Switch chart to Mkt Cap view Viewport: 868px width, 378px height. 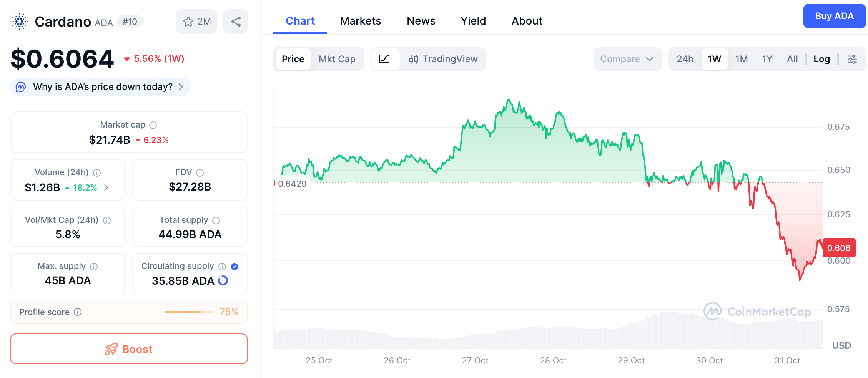[x=337, y=59]
